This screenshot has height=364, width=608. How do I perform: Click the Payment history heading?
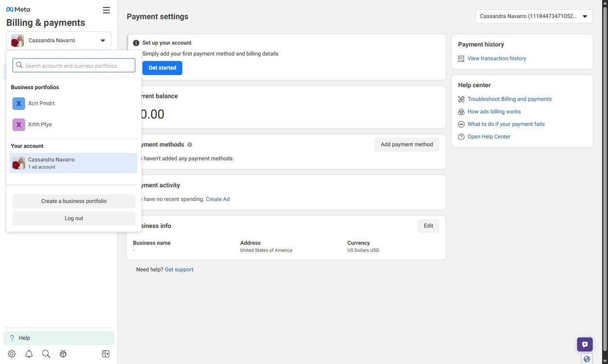point(481,45)
